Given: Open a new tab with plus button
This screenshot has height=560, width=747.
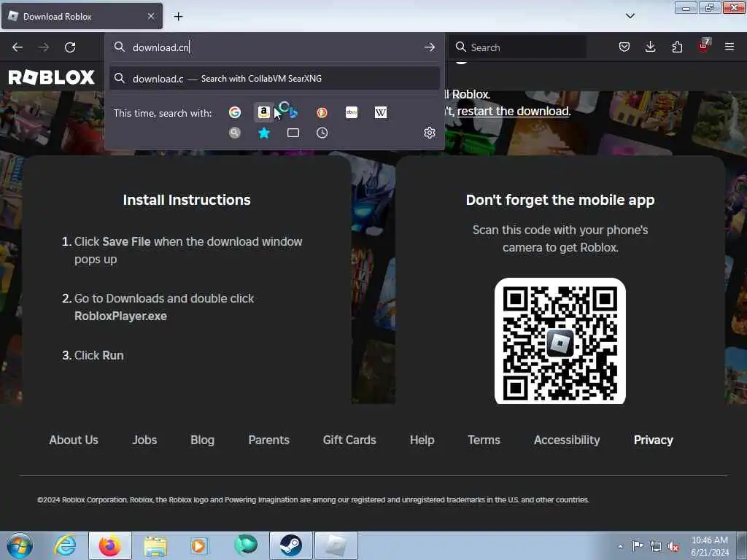Looking at the screenshot, I should coord(178,17).
